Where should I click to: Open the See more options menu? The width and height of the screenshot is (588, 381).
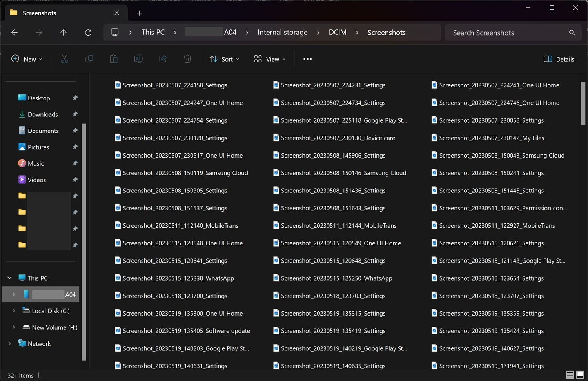pos(307,59)
